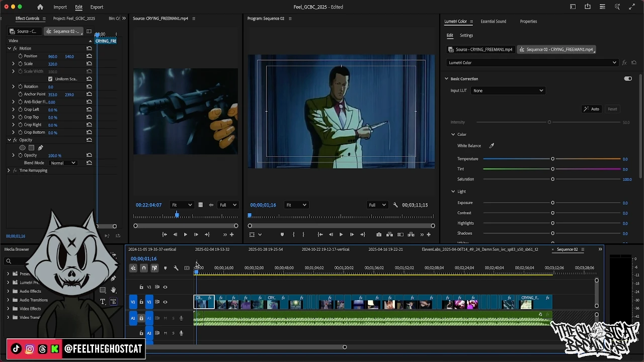Toggle linked selection in the timeline
This screenshot has height=362, width=644.
point(154,268)
